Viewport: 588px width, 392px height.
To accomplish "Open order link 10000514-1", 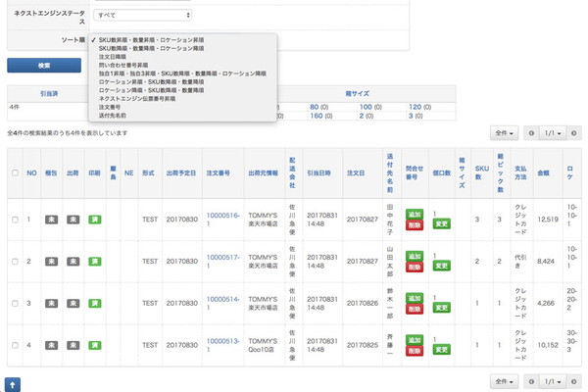I will [222, 303].
